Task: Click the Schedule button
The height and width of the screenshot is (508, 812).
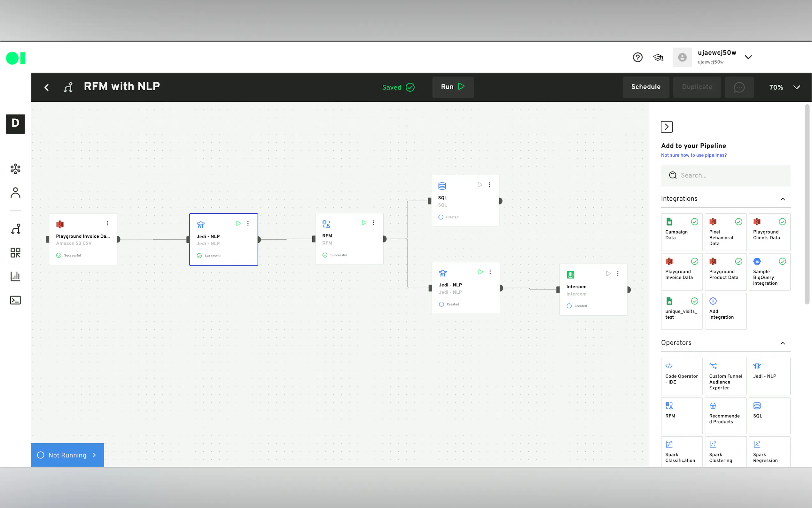Action: point(645,87)
